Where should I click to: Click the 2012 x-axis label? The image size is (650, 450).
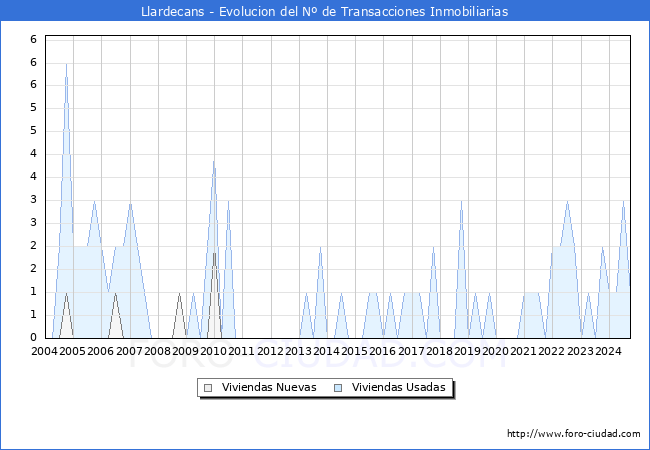(270, 351)
